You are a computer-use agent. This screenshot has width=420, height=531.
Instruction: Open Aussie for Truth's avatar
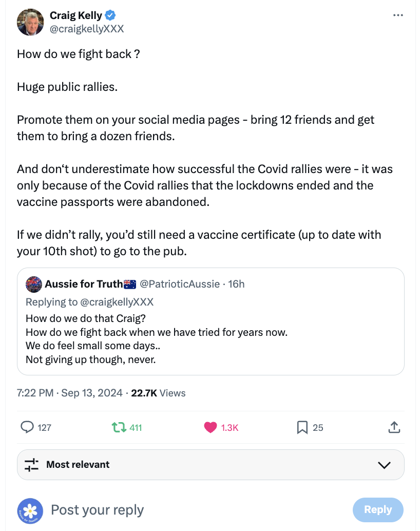34,284
